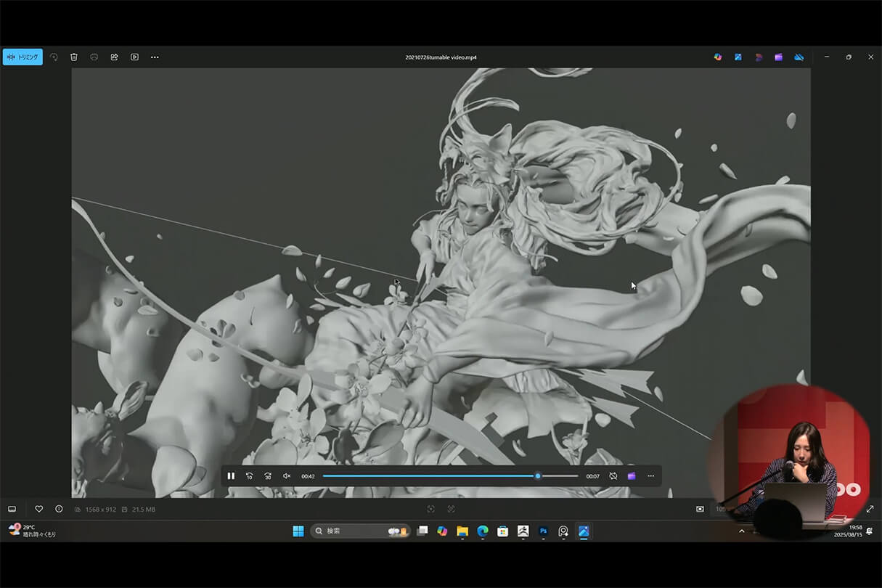Image resolution: width=882 pixels, height=588 pixels.
Task: Open the top toolbar three-dots more menu
Action: (155, 57)
